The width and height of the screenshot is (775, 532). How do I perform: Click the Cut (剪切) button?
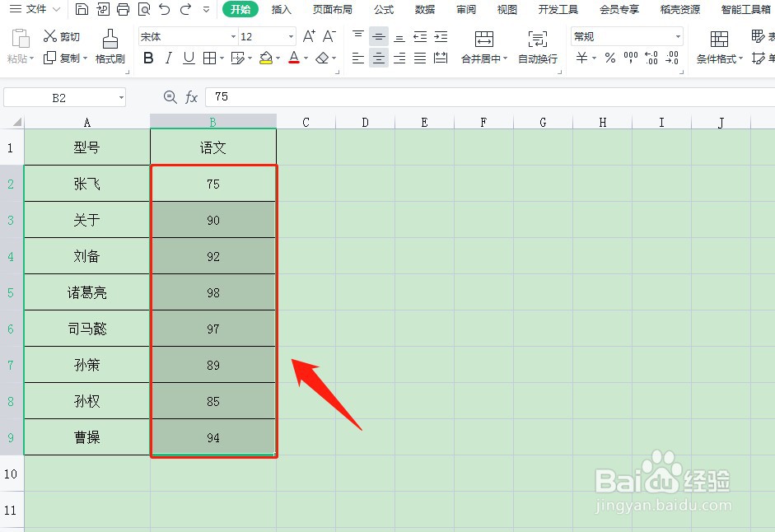61,36
